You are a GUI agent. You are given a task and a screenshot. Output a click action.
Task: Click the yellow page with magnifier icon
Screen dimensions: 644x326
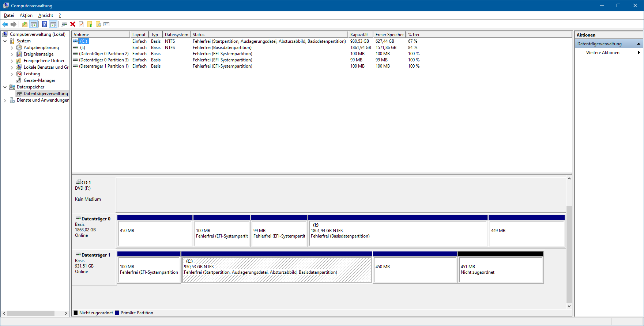point(98,24)
